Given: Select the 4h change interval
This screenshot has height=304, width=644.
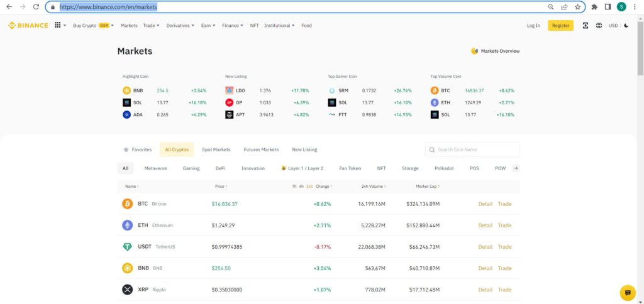Looking at the screenshot, I should [x=301, y=187].
